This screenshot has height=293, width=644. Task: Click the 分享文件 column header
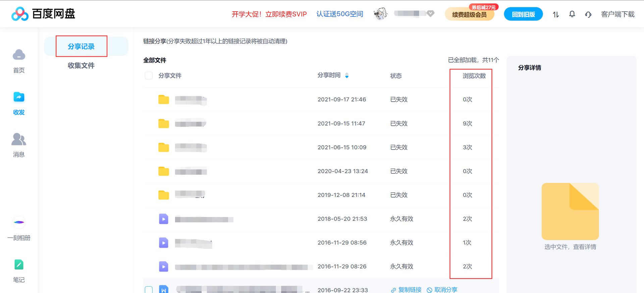pyautogui.click(x=170, y=76)
